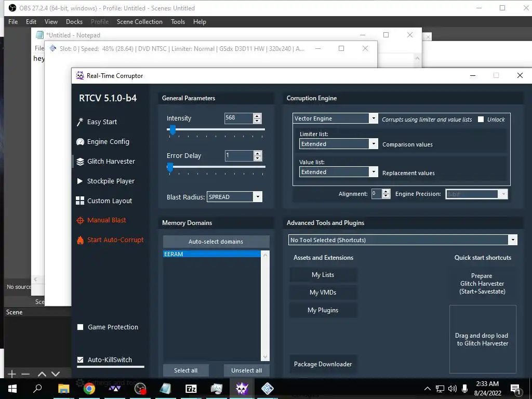
Task: Click the Auto-select domains button
Action: 216,242
